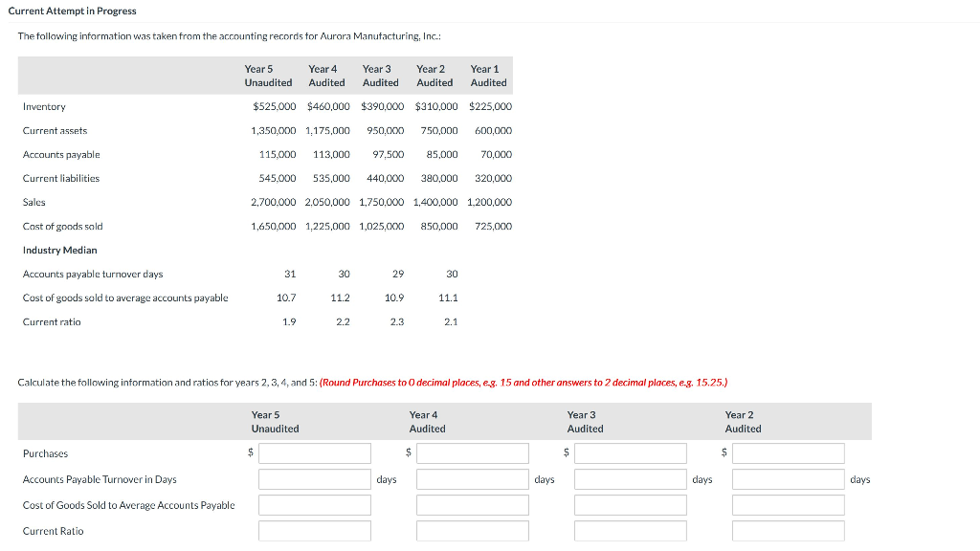Click the Current liabilities row label

click(61, 179)
